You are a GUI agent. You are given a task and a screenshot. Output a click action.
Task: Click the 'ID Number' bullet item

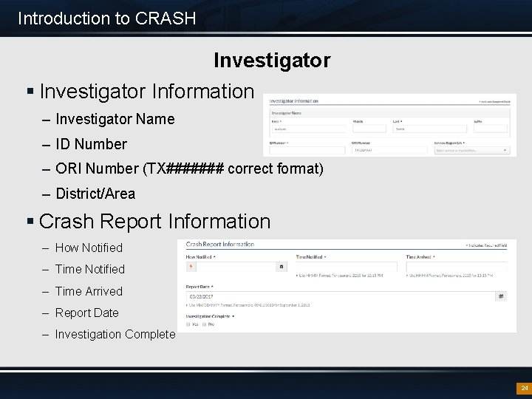(92, 144)
